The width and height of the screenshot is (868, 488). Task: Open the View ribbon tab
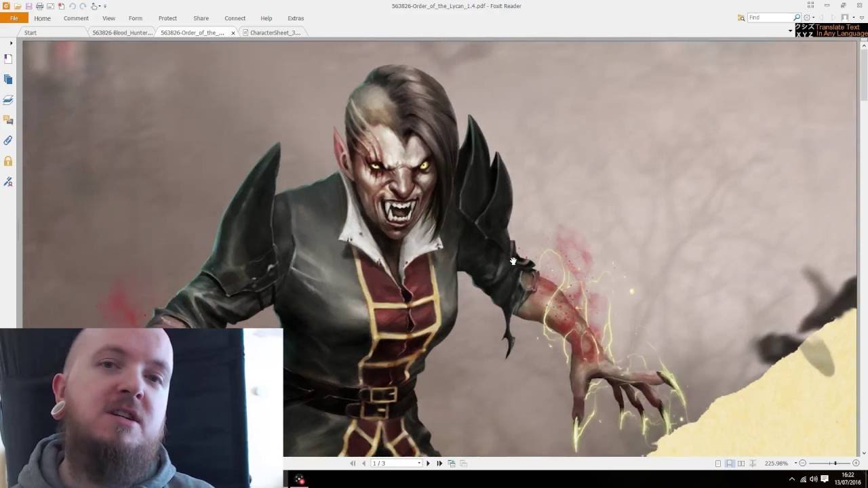(x=108, y=18)
